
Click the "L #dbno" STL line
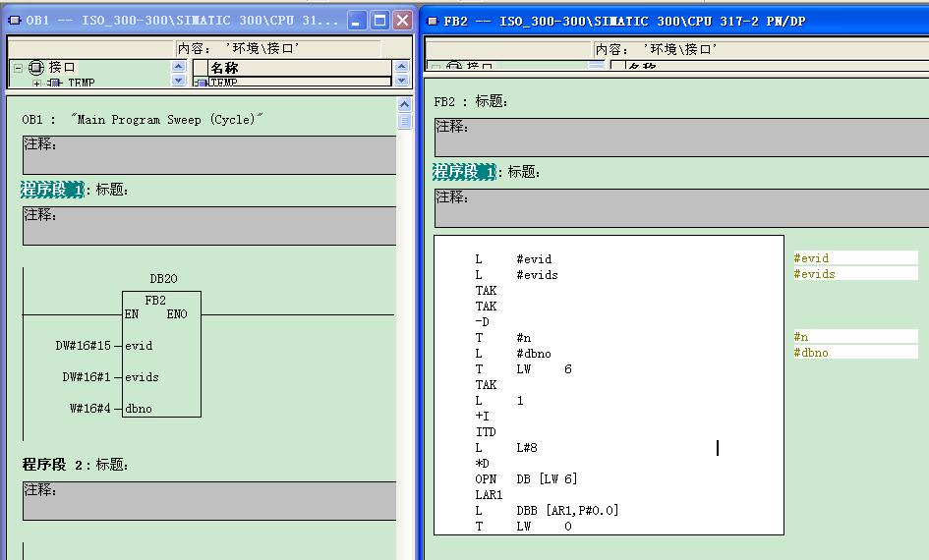[x=513, y=354]
